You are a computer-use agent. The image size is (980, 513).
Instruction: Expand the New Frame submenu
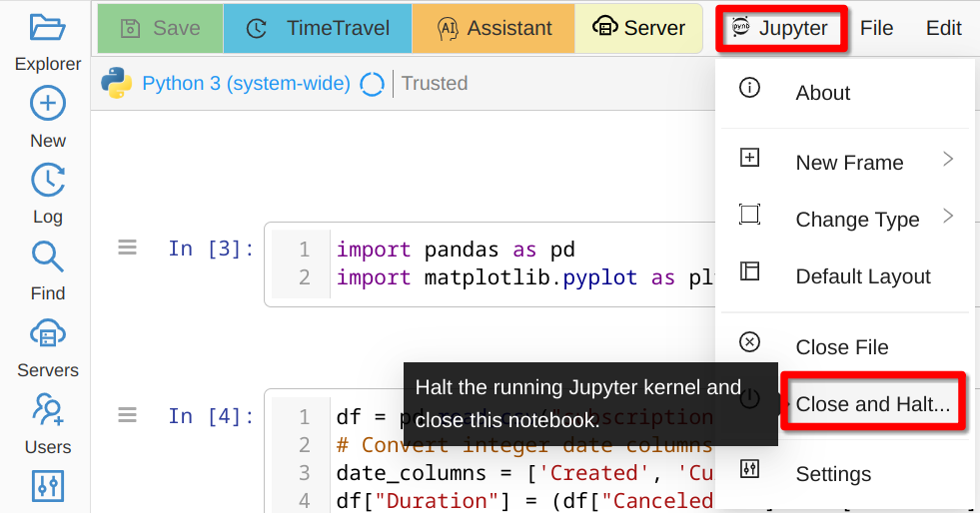click(x=849, y=162)
